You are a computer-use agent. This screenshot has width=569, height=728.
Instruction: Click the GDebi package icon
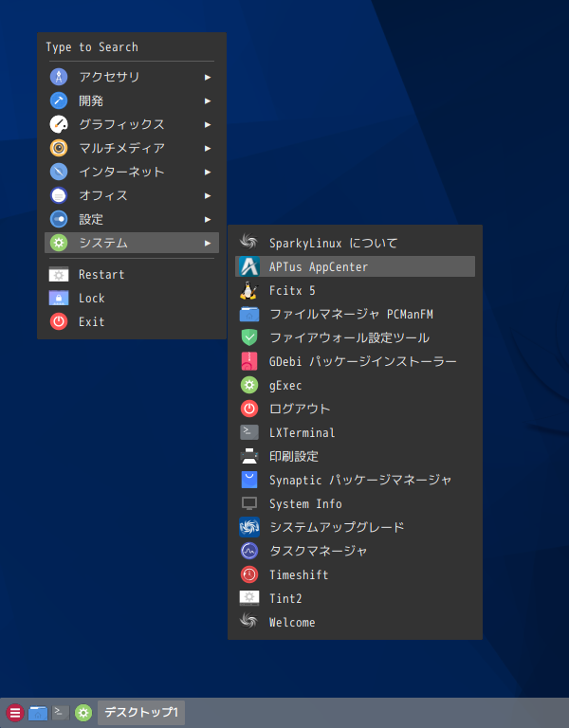pyautogui.click(x=249, y=361)
